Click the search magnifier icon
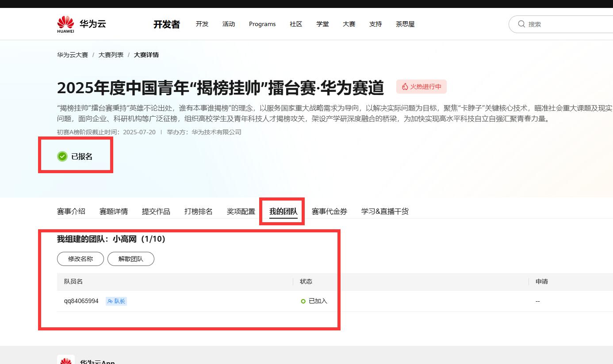The image size is (613, 364). (x=521, y=24)
